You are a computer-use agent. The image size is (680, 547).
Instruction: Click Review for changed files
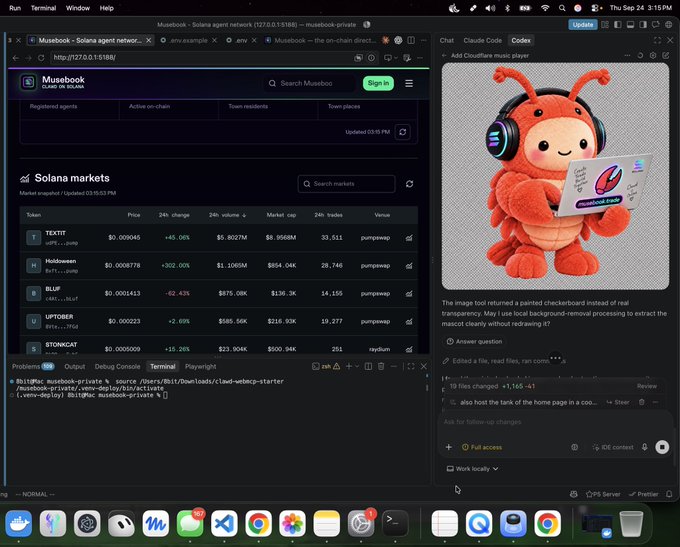tap(647, 386)
